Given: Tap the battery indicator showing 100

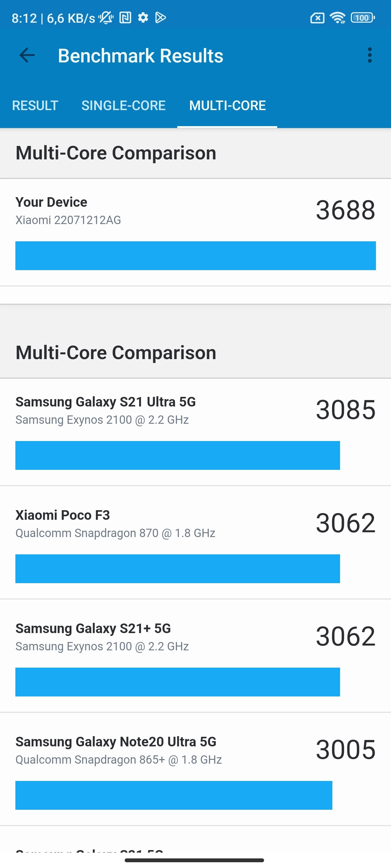Looking at the screenshot, I should coord(362,18).
